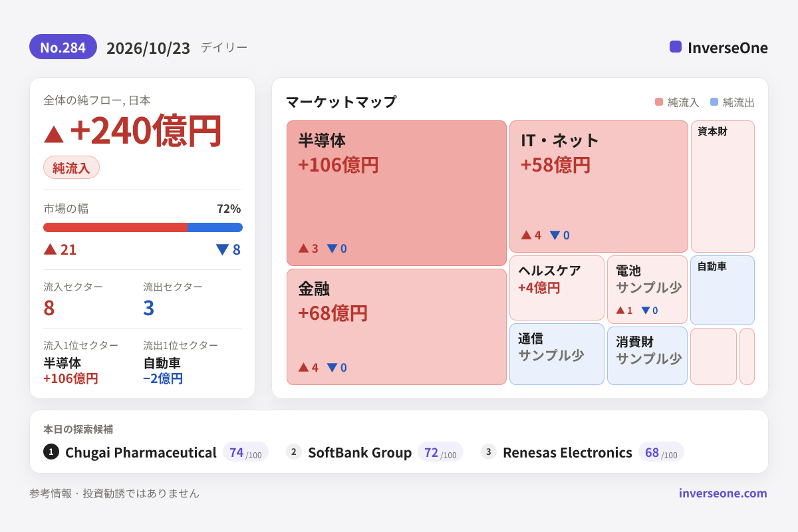Click top inflow sector 半導体 in summary
Screen dimensions: 798x532
(62, 363)
